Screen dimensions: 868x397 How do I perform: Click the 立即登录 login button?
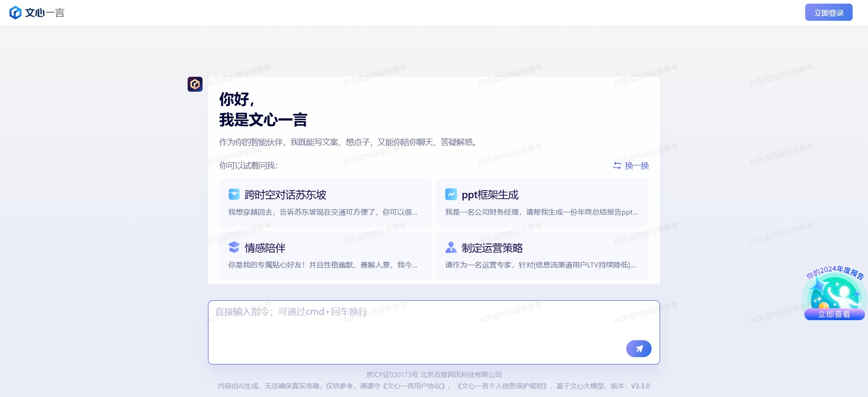coord(828,13)
